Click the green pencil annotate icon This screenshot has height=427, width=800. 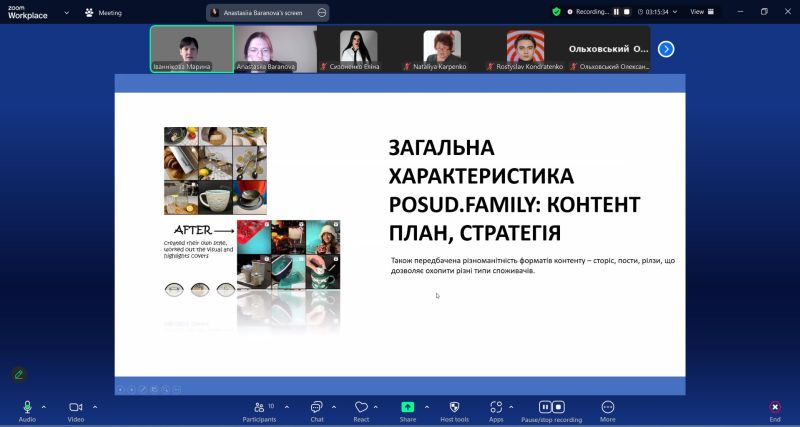click(x=18, y=374)
